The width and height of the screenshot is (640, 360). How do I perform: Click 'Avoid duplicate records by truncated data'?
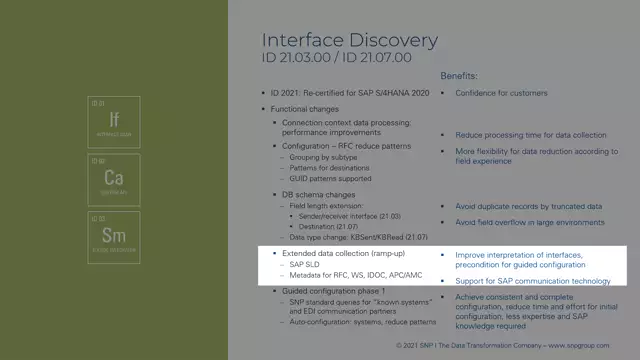tap(529, 207)
